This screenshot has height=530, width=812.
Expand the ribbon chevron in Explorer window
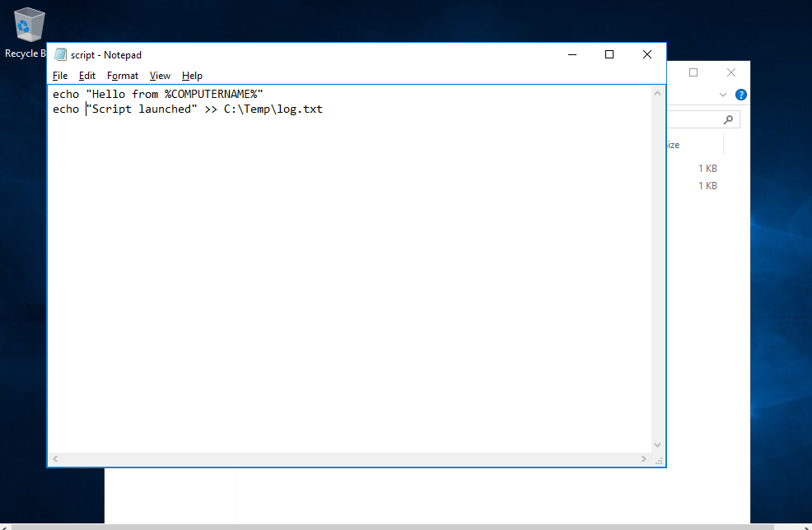coord(723,95)
